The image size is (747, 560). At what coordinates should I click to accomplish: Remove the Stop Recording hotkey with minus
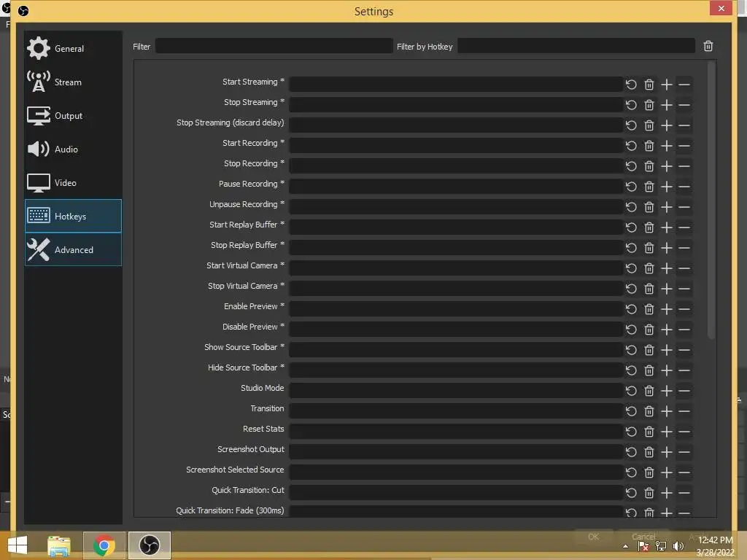point(684,167)
